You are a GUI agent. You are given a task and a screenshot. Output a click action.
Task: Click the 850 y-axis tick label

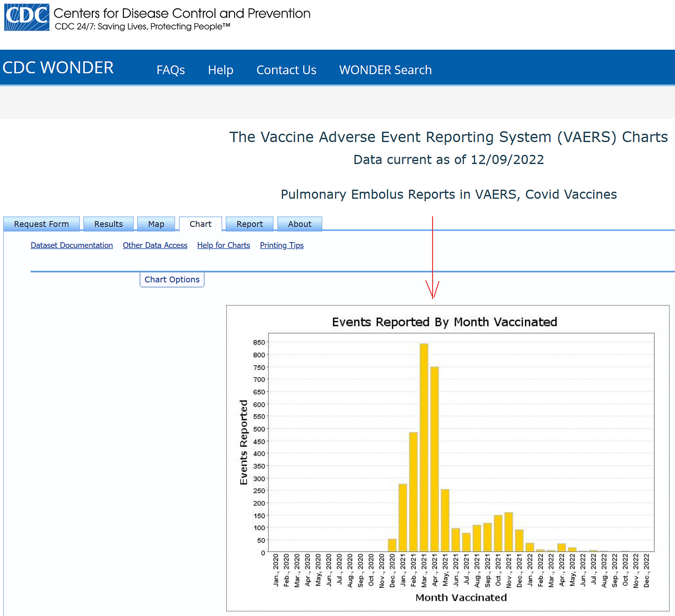259,342
